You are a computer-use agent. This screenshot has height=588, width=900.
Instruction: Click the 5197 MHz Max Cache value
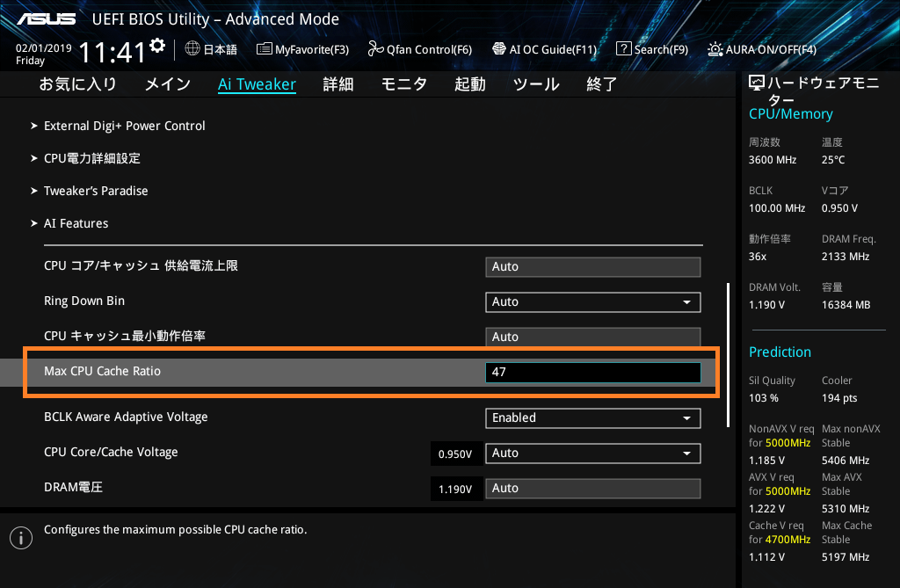(x=846, y=556)
